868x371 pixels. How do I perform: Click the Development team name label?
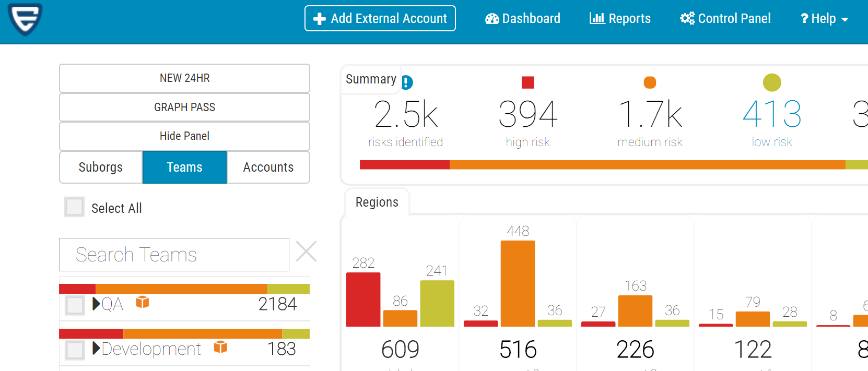151,350
